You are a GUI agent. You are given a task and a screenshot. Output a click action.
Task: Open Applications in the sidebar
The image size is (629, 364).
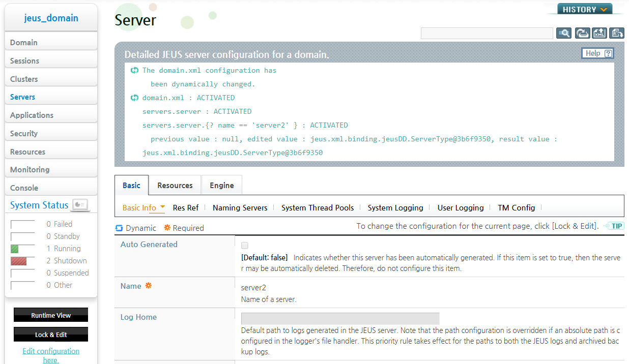click(51, 115)
